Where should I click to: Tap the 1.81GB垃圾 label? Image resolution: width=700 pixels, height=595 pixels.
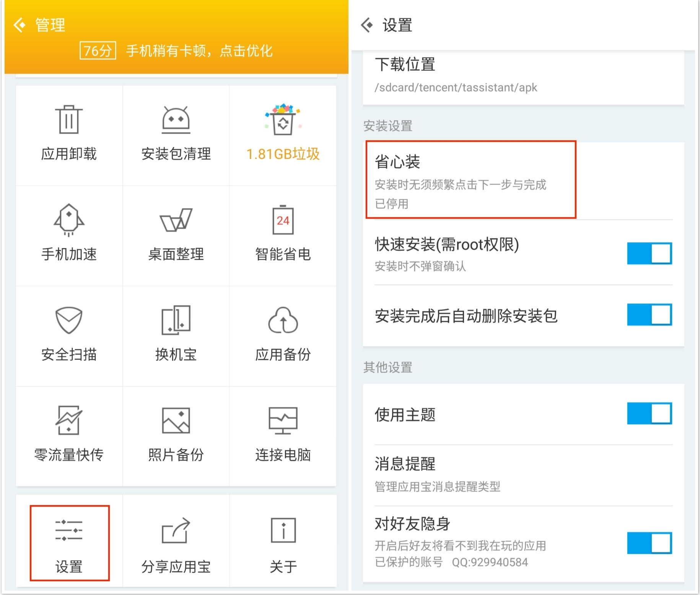pos(283,154)
